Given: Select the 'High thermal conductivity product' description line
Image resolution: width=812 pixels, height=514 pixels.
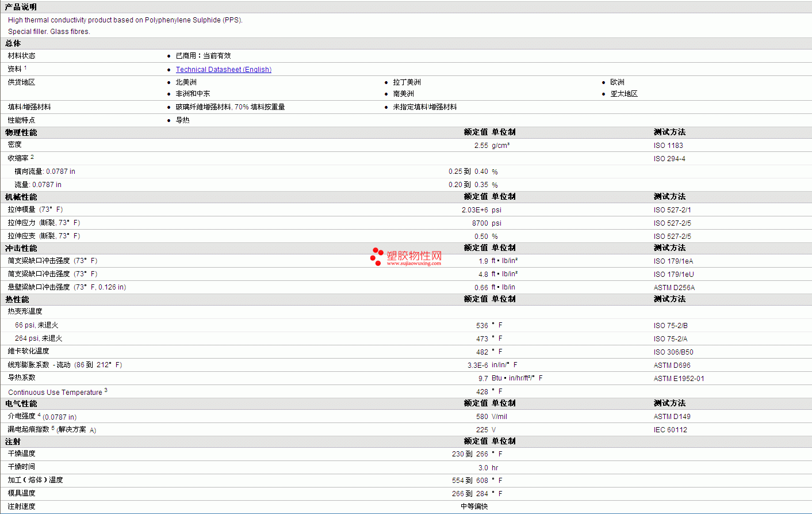Looking at the screenshot, I should [125, 20].
